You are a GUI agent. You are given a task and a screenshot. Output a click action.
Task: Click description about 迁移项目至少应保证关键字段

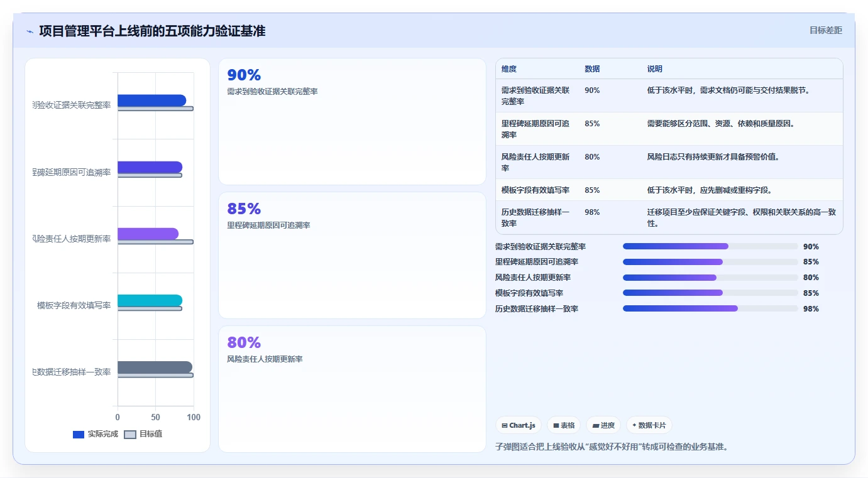[742, 217]
